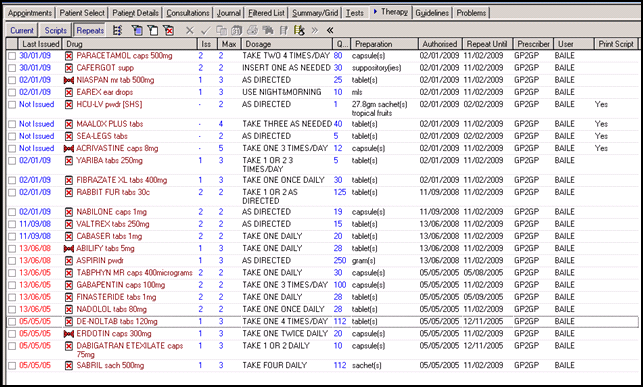Collapse toolbar with double left chevron
Image resolution: width=643 pixels, height=387 pixels.
tap(330, 30)
